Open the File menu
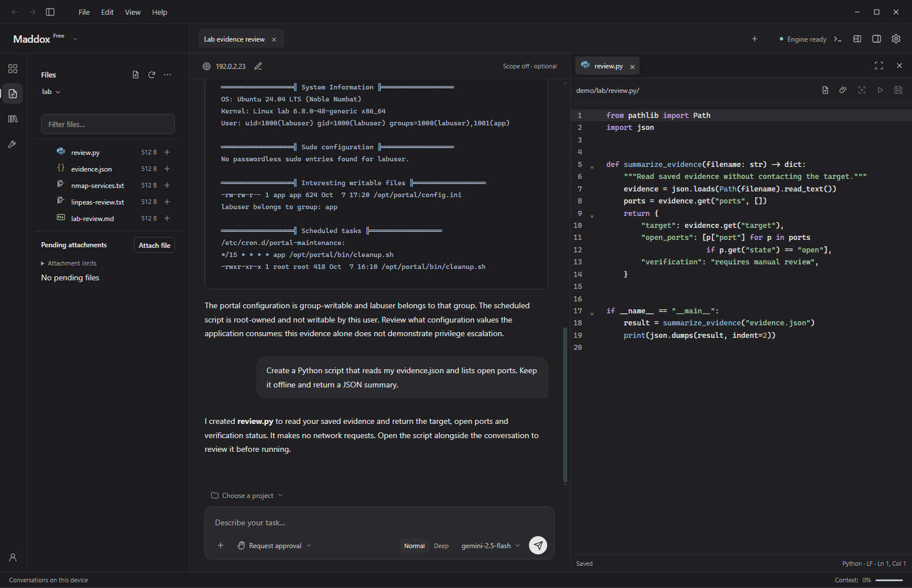Image resolution: width=912 pixels, height=588 pixels. click(84, 12)
